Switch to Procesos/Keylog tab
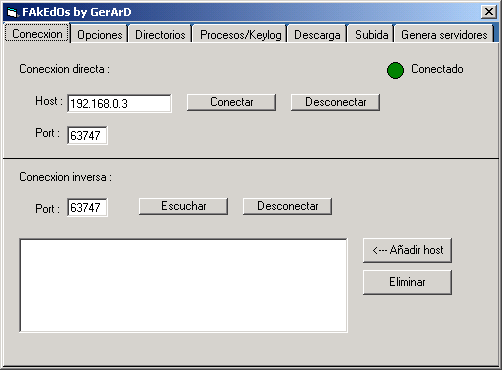 (241, 35)
